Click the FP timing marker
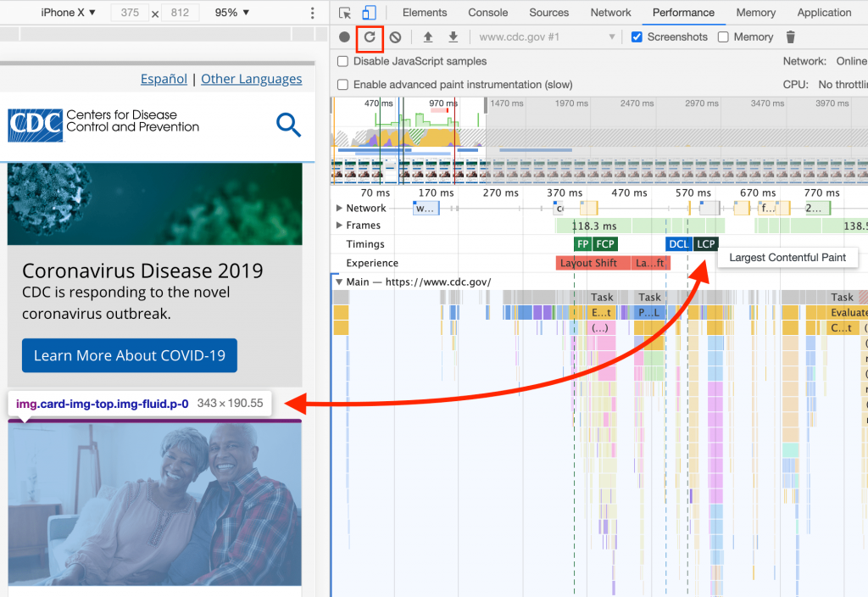 coord(582,244)
